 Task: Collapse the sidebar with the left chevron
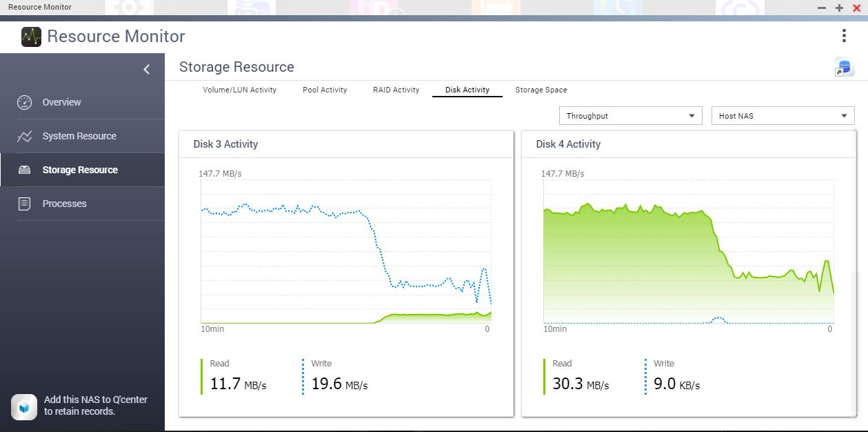[x=146, y=69]
